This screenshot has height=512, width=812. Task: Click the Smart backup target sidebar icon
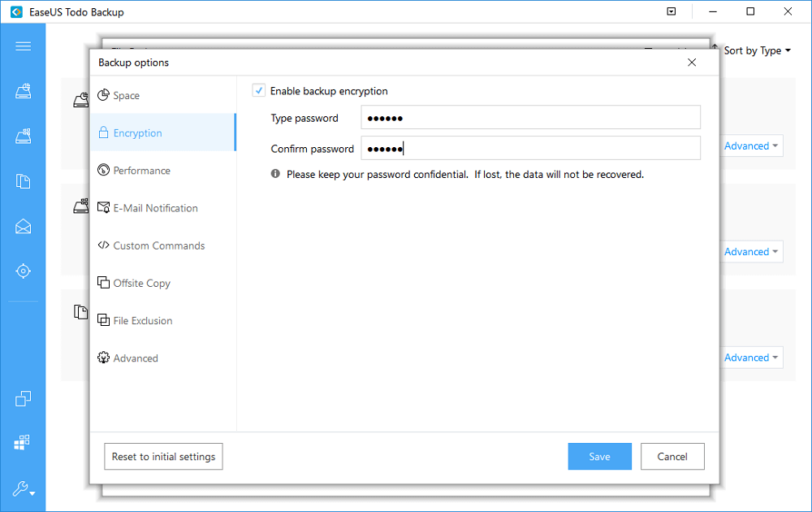pos(23,271)
